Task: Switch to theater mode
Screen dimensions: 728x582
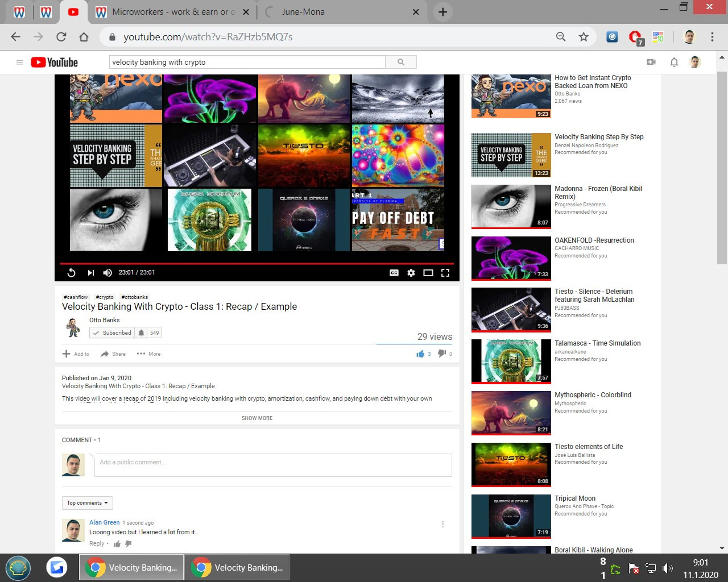Action: [x=428, y=273]
